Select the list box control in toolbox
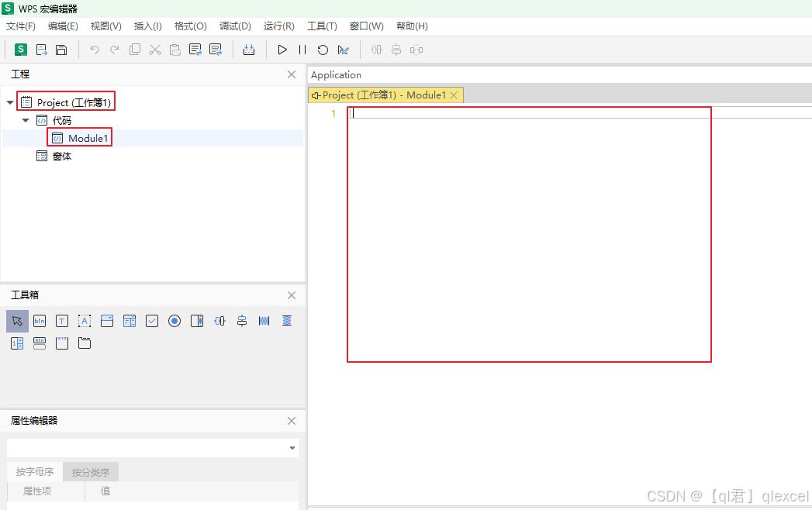This screenshot has width=812, height=510. (x=130, y=321)
